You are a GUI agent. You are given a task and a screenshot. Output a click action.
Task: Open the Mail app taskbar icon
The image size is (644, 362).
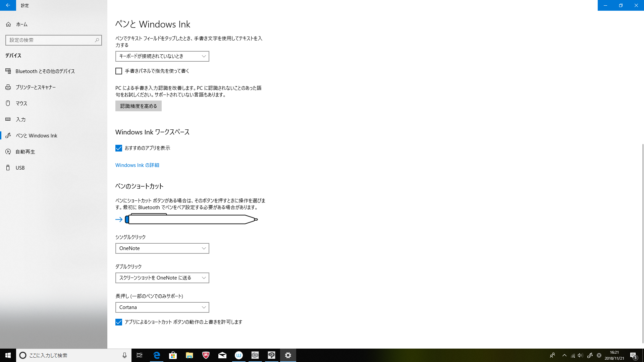coord(222,355)
